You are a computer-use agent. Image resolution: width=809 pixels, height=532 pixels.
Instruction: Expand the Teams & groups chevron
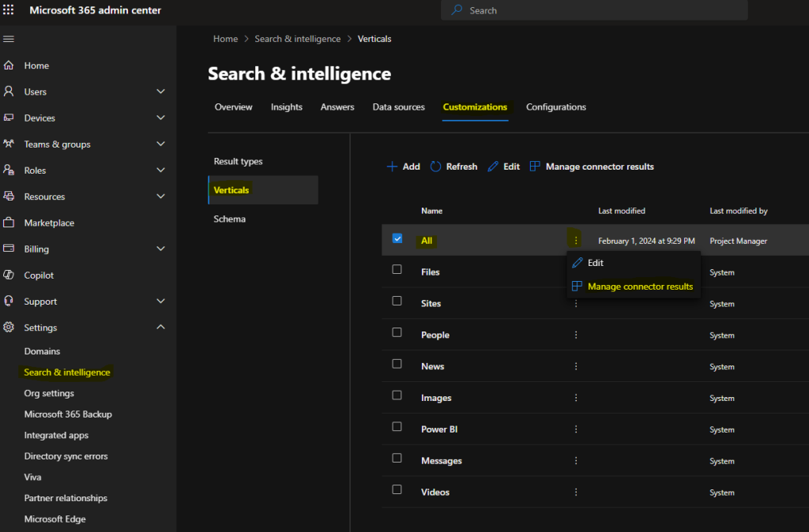161,144
